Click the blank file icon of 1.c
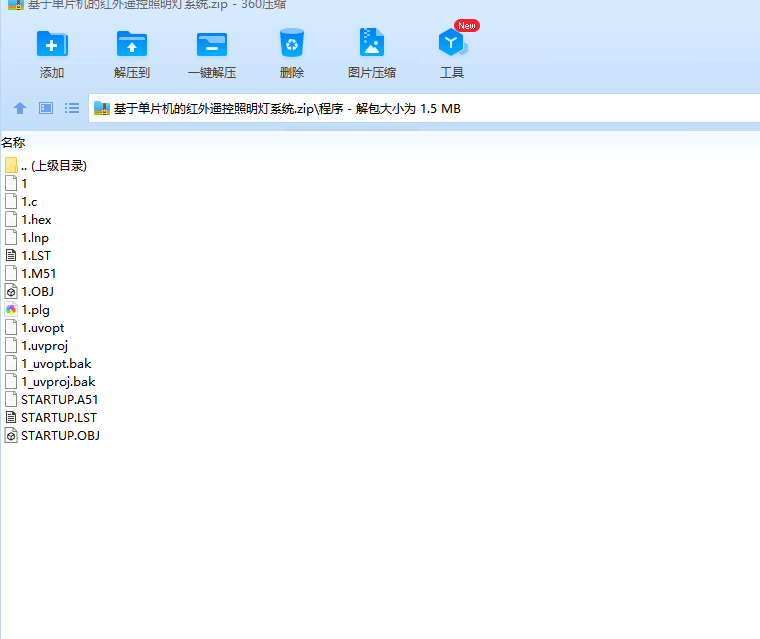The height and width of the screenshot is (639, 760). tap(11, 202)
